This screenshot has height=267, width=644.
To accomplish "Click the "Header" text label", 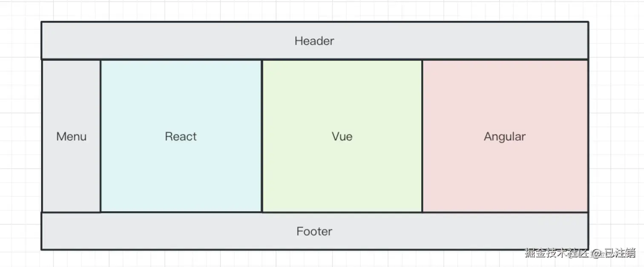I will click(314, 41).
